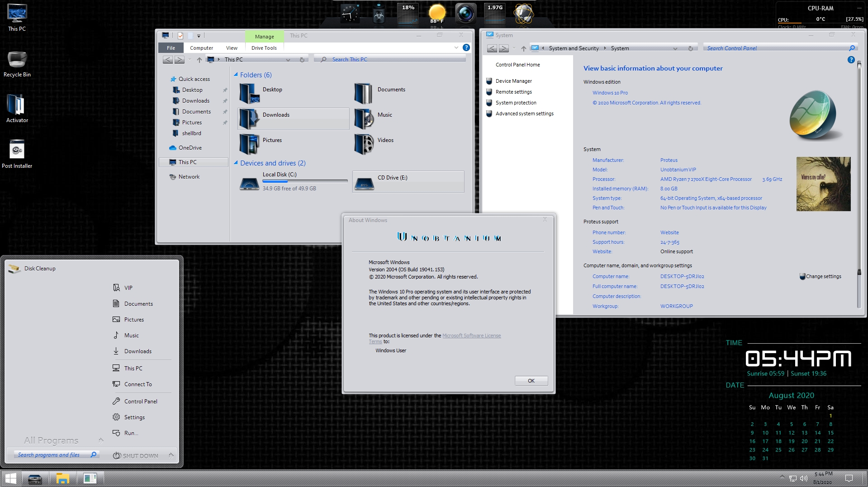The height and width of the screenshot is (487, 868).
Task: Refresh the This PC address bar
Action: (x=302, y=60)
